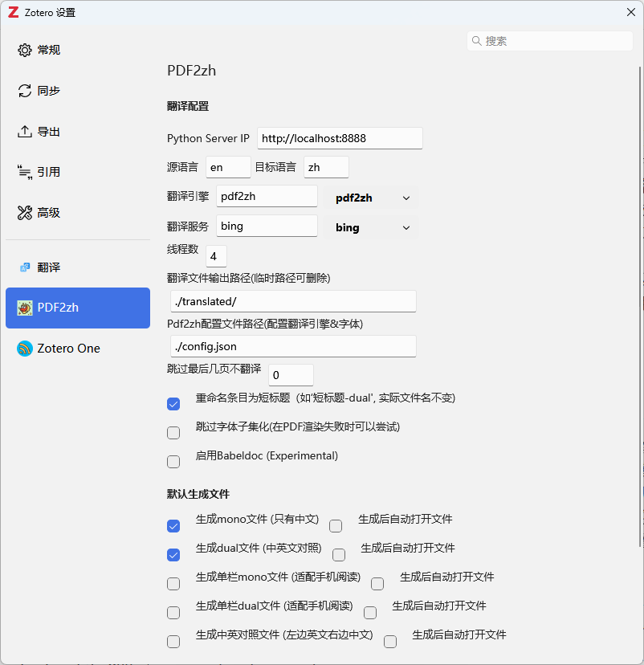
Task: Uncheck 生成dual文件 (中英文对照) checkbox
Action: tap(173, 555)
